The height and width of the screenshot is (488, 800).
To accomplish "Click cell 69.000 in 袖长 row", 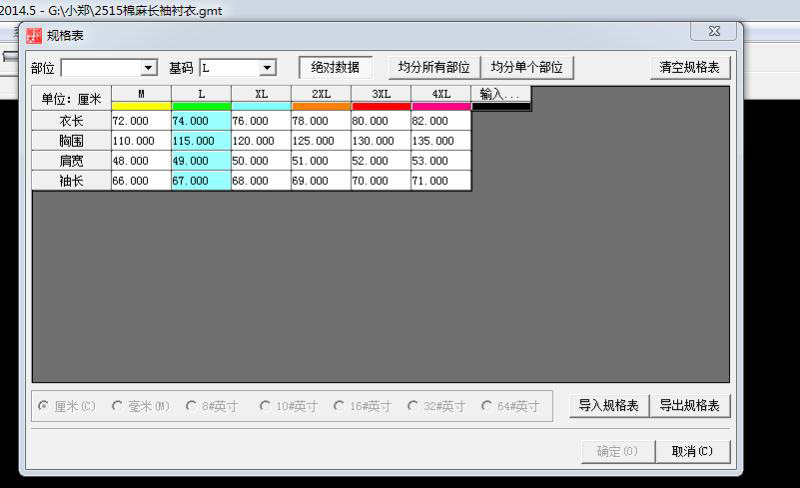I will pos(321,181).
